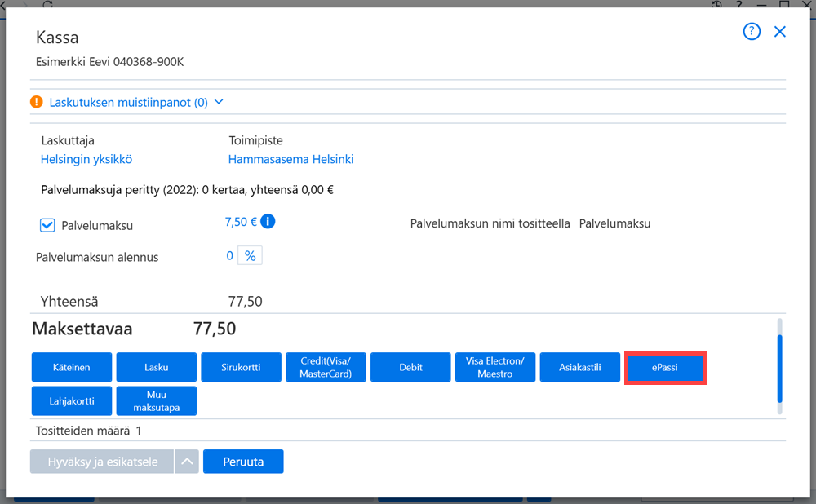Pay with Debit
816x504 pixels.
click(410, 367)
